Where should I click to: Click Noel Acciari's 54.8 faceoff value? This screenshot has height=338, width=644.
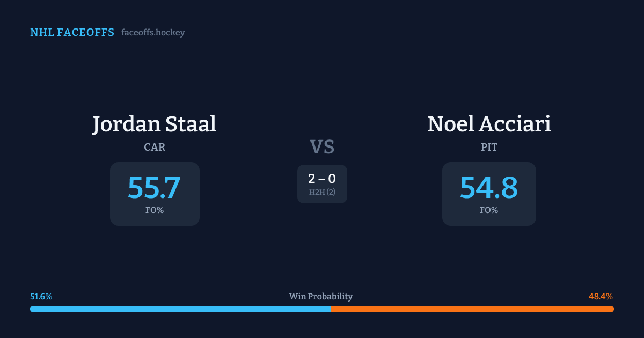point(489,188)
